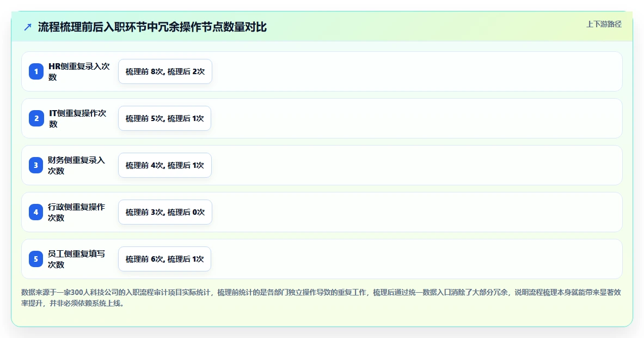Screen dimensions: 644x338
Task: Click the value chip 梳理前 4次, 梳理后 1次
Action: 165,165
